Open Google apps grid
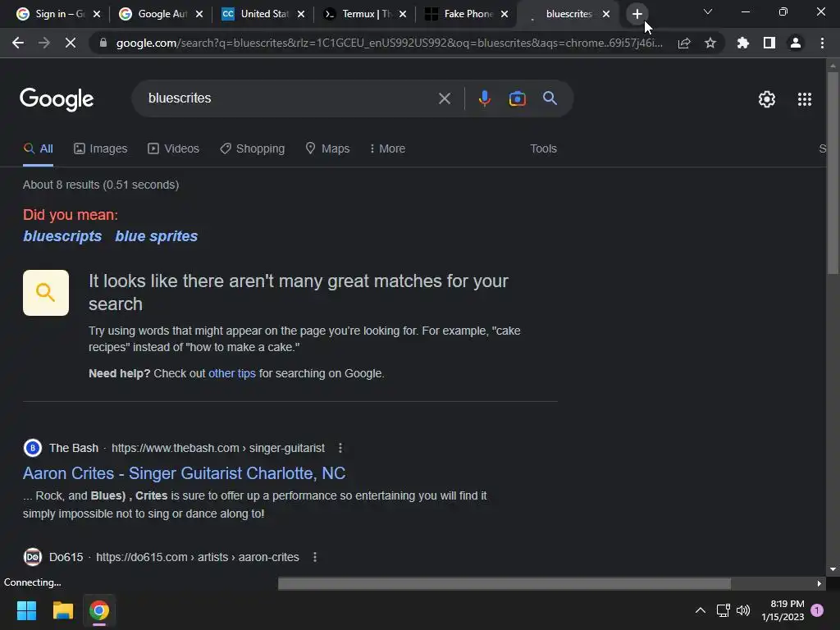This screenshot has height=630, width=840. click(805, 99)
